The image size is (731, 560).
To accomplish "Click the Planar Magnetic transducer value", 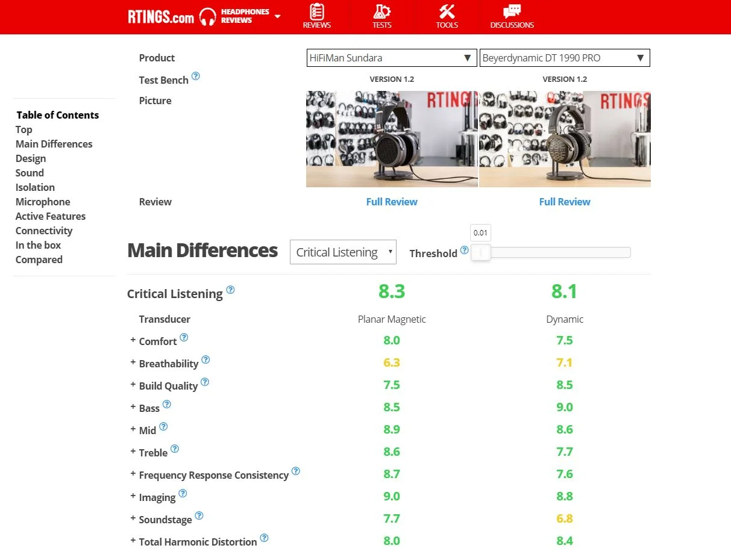I will [392, 319].
